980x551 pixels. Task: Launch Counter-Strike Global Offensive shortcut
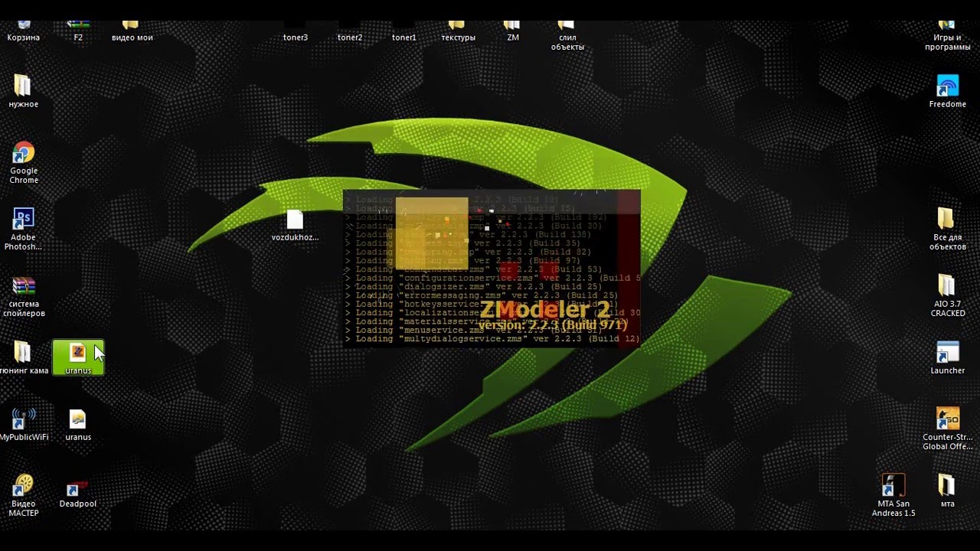948,429
